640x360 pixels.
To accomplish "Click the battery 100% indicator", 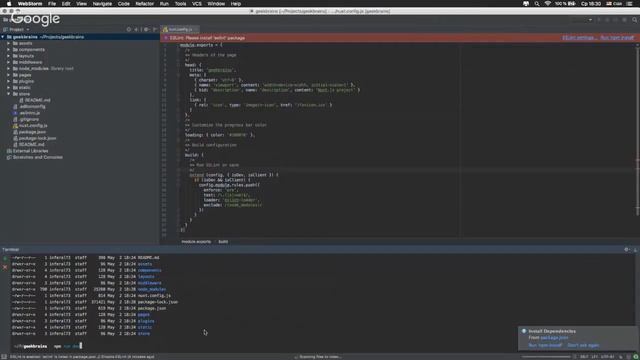I will [x=564, y=4].
